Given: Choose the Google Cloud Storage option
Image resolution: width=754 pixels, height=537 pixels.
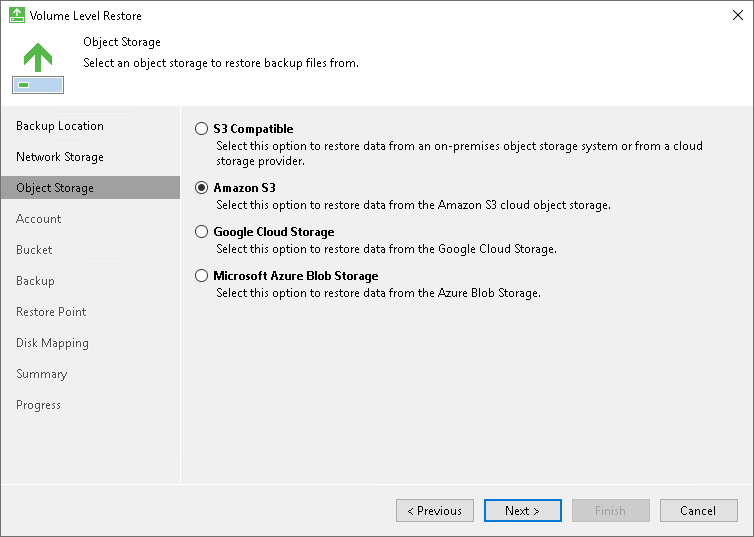Looking at the screenshot, I should (x=201, y=232).
